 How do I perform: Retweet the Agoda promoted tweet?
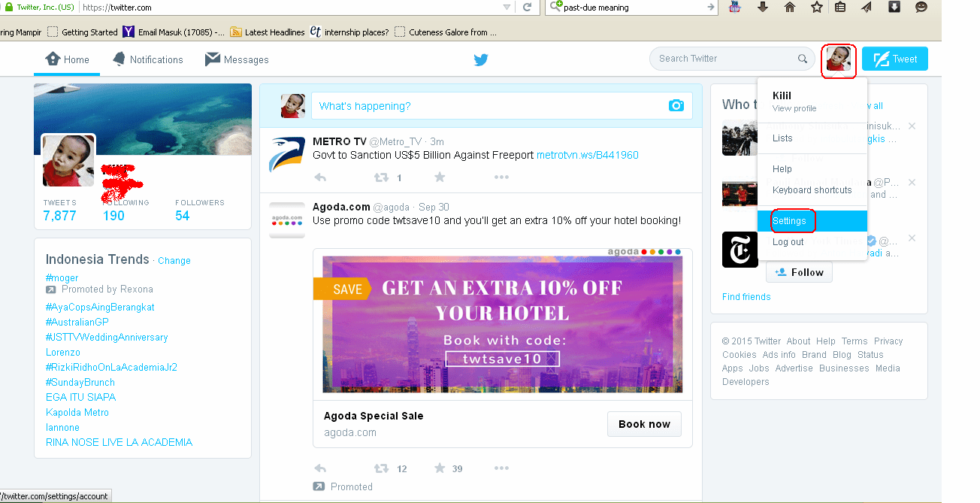pos(381,468)
